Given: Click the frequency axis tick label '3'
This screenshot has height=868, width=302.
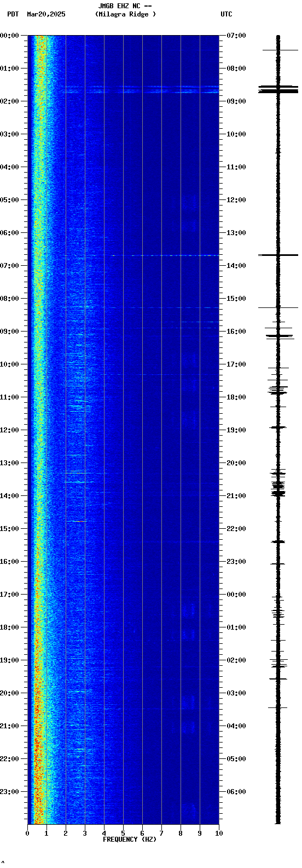Looking at the screenshot, I should pyautogui.click(x=85, y=833).
